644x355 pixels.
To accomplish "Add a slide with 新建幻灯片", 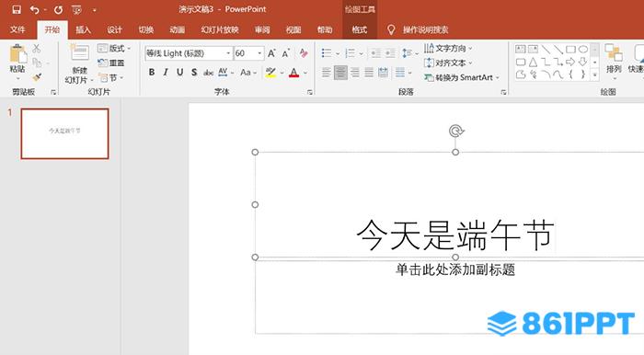I will pos(79,63).
